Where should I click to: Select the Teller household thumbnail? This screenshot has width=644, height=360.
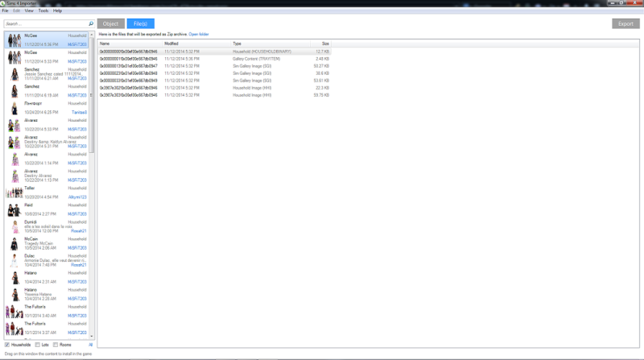tap(14, 192)
